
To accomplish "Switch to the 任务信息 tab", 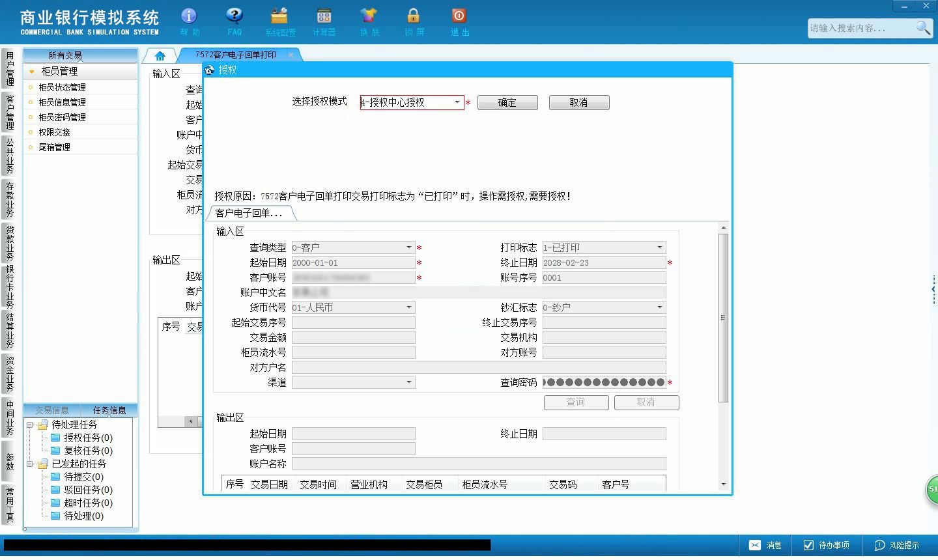I will 109,410.
